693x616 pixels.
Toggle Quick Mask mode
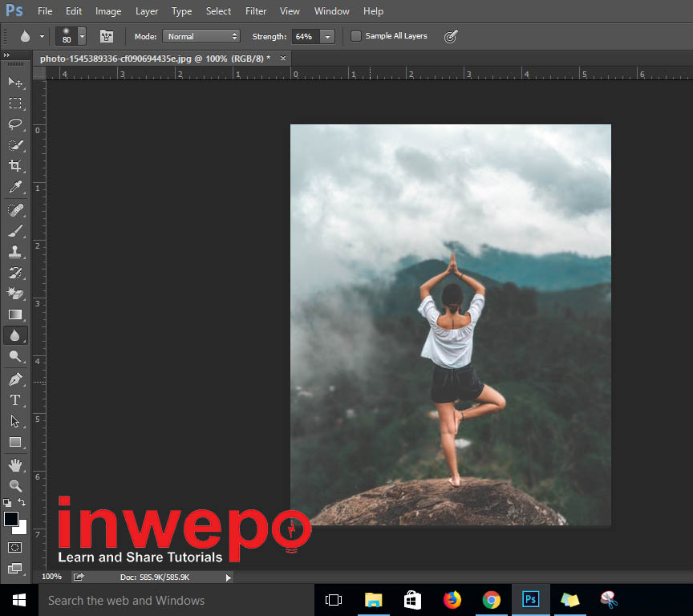click(15, 547)
